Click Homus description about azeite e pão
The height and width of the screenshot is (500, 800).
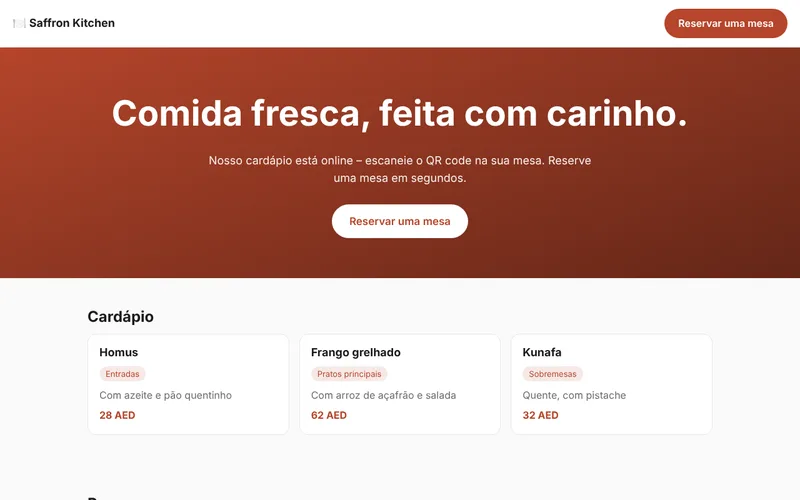[165, 395]
